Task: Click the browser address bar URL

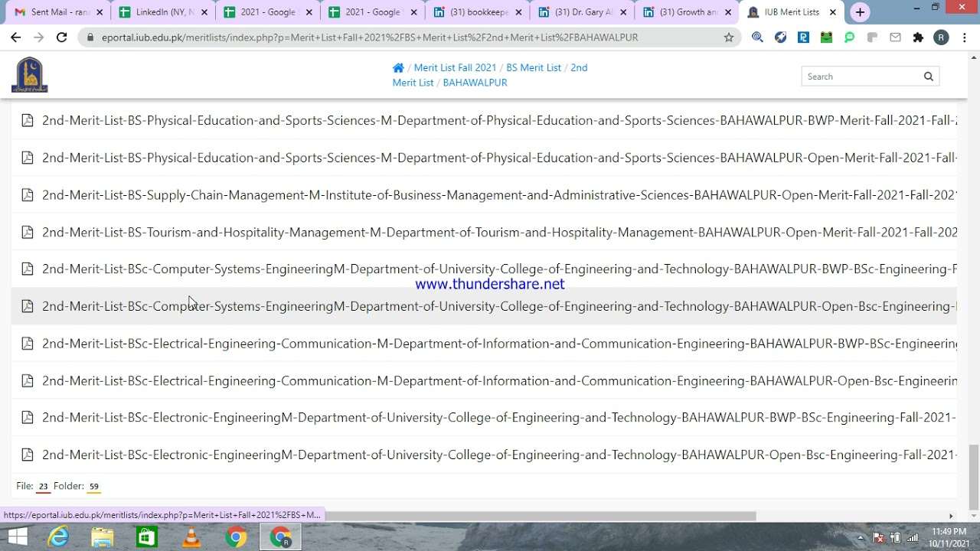Action: pyautogui.click(x=370, y=37)
